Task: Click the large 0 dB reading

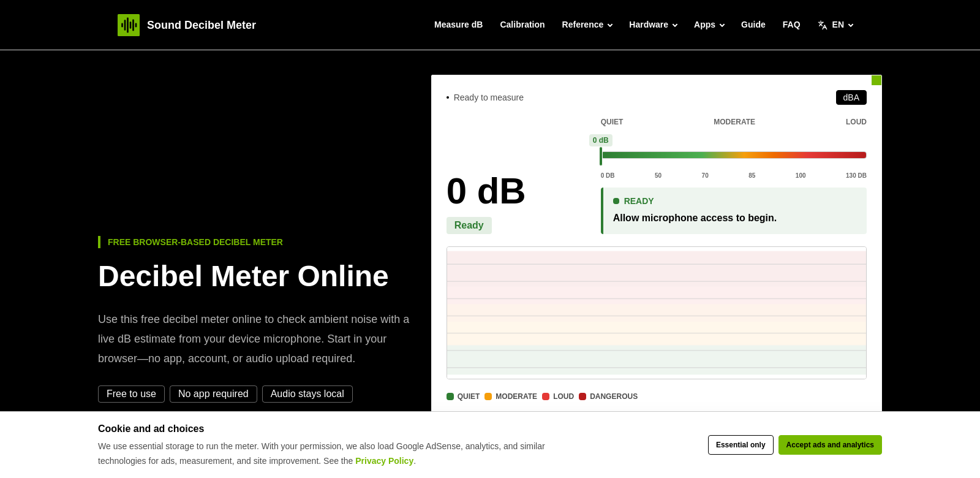Action: tap(486, 191)
